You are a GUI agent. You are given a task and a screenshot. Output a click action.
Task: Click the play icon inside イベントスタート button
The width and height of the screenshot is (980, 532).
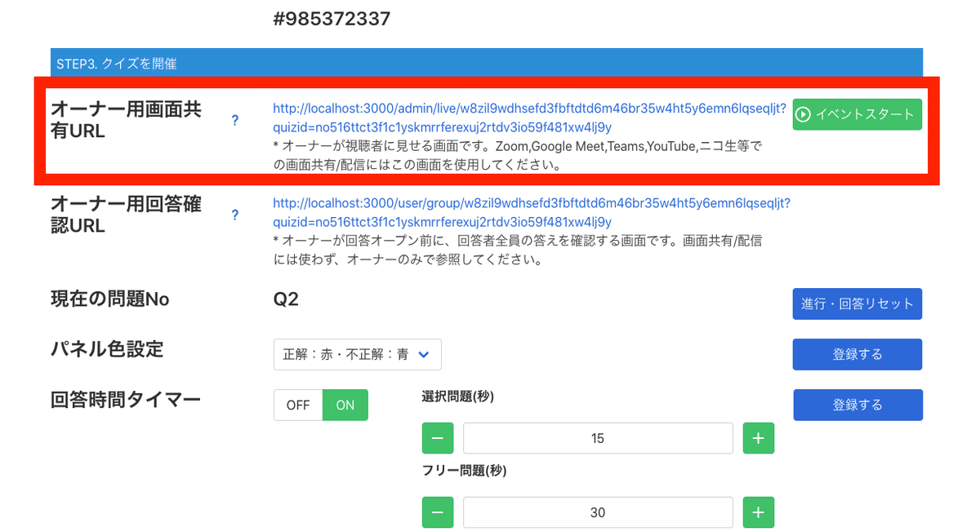[804, 114]
